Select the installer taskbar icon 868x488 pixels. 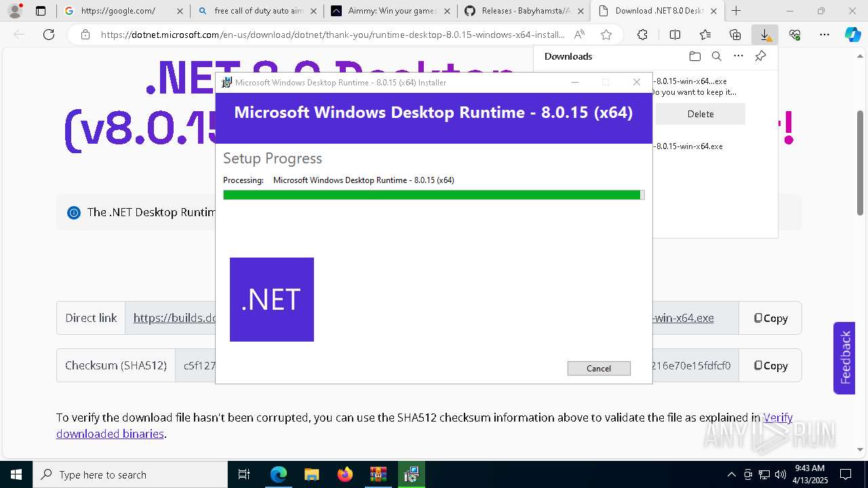[411, 474]
